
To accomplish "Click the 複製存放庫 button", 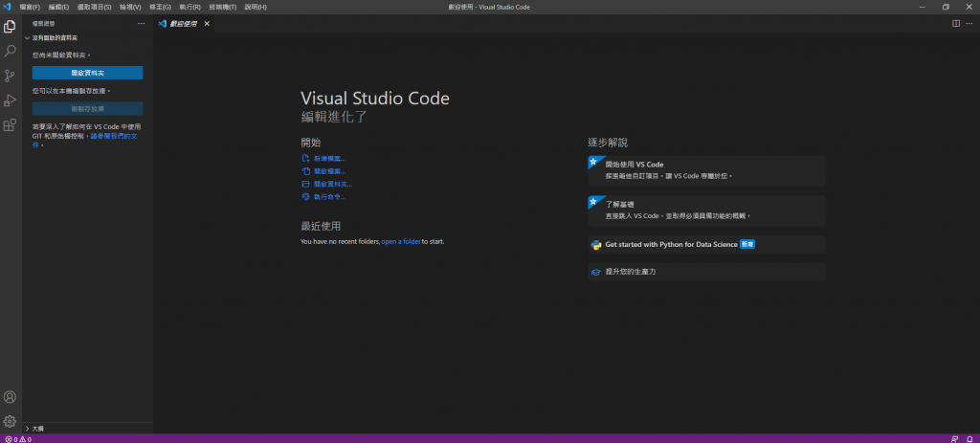I will (x=87, y=109).
